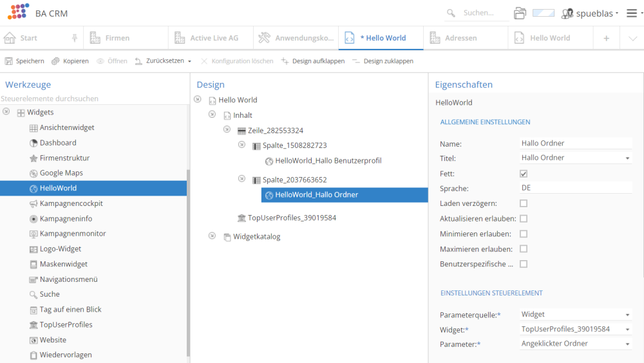This screenshot has width=644, height=363.
Task: Open the Zurücksetzen button menu
Action: (x=189, y=62)
